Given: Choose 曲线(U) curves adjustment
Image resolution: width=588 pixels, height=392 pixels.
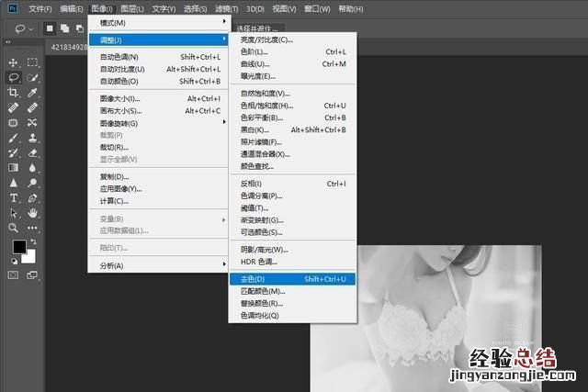Looking at the screenshot, I should coord(292,64).
